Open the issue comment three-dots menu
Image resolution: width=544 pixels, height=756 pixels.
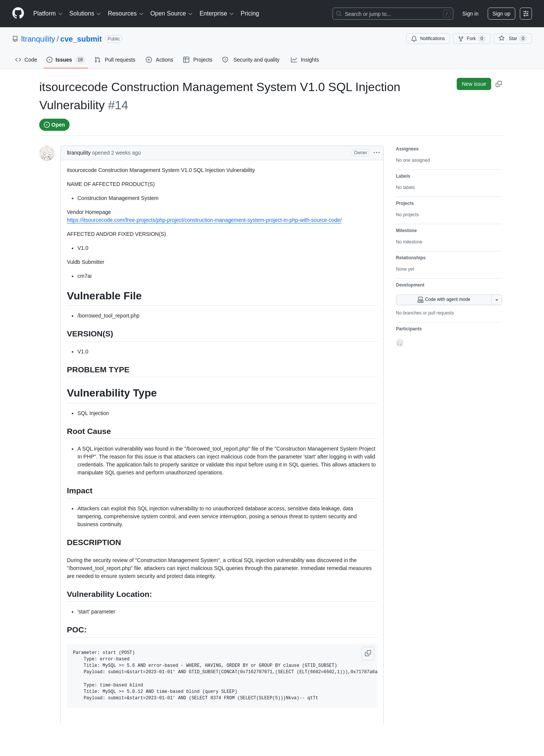tap(377, 153)
